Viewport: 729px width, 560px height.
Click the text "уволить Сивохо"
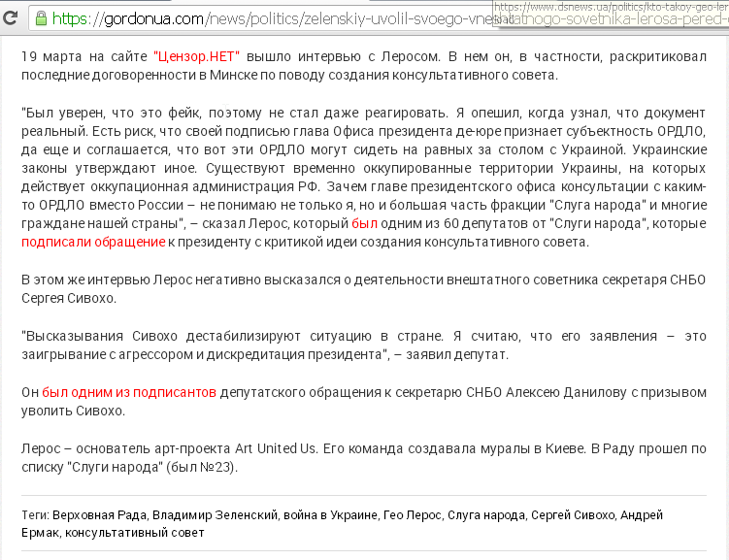tap(72, 412)
